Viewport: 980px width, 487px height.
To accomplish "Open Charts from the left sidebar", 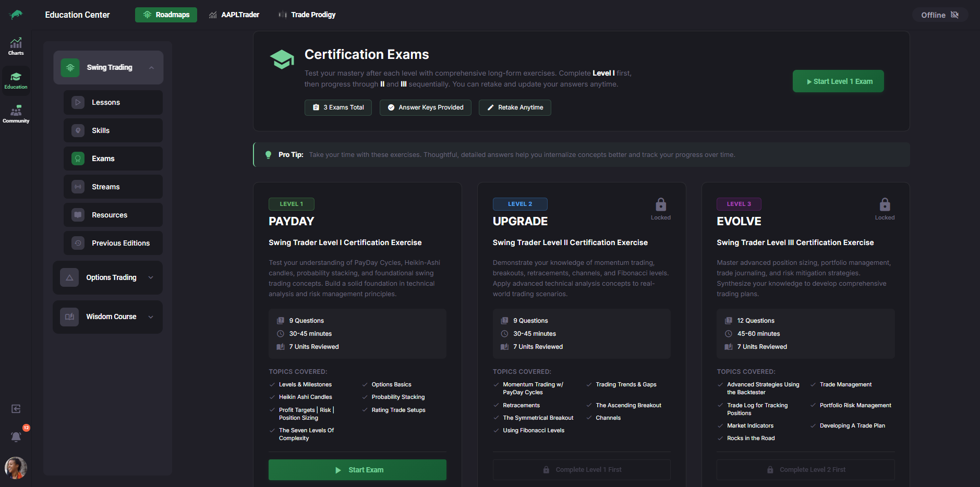I will (x=16, y=46).
